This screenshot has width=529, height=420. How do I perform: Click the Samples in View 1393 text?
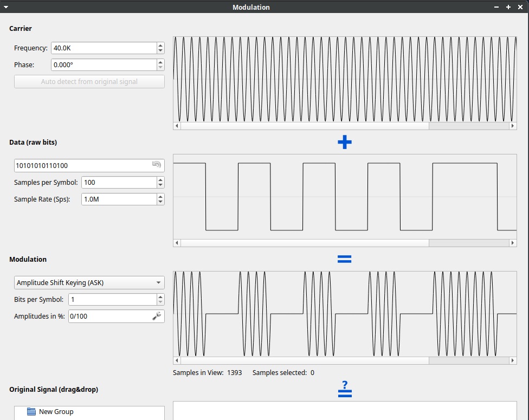click(207, 372)
